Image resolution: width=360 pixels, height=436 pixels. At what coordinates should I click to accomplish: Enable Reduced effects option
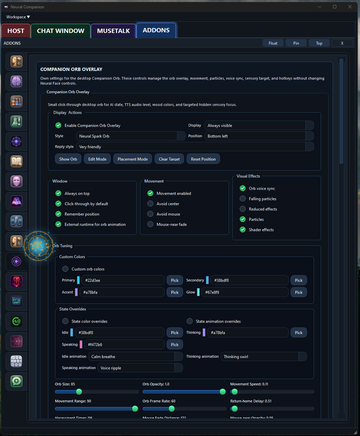click(x=243, y=209)
